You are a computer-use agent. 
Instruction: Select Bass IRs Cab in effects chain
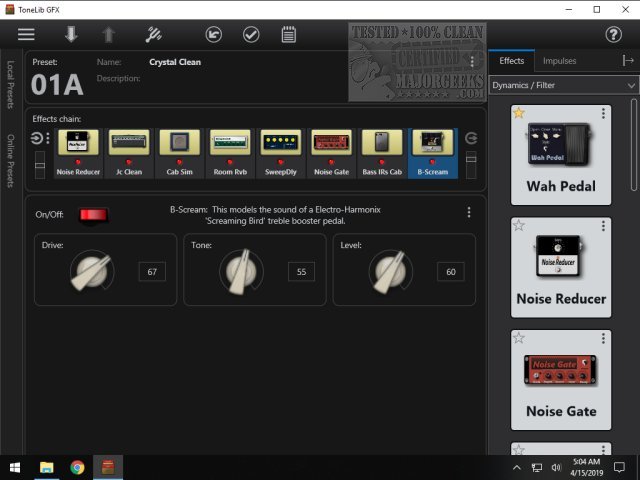[x=382, y=153]
